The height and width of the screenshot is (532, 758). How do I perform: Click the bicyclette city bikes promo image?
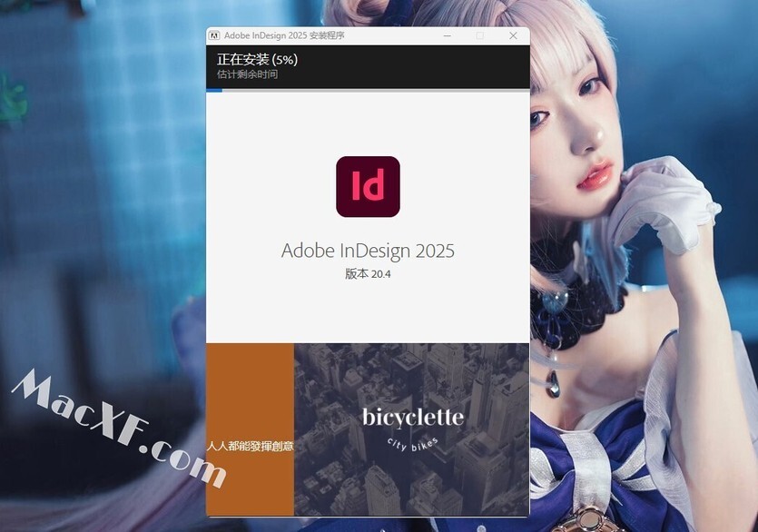point(412,429)
